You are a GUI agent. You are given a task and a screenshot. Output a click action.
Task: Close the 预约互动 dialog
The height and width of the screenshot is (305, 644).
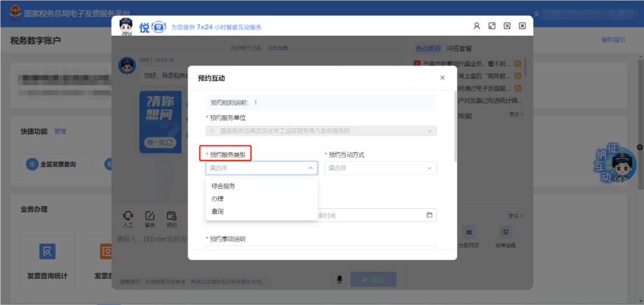tap(442, 78)
